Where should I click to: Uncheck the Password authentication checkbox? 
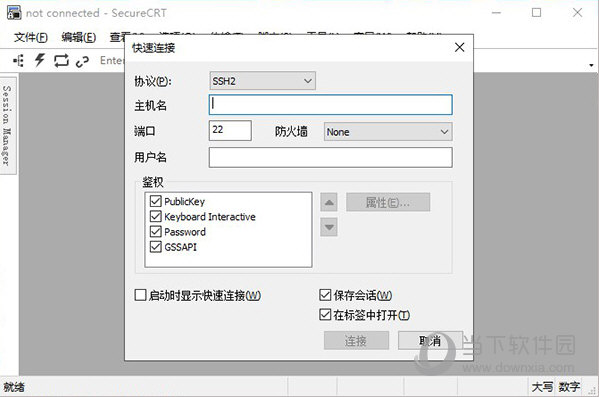155,232
